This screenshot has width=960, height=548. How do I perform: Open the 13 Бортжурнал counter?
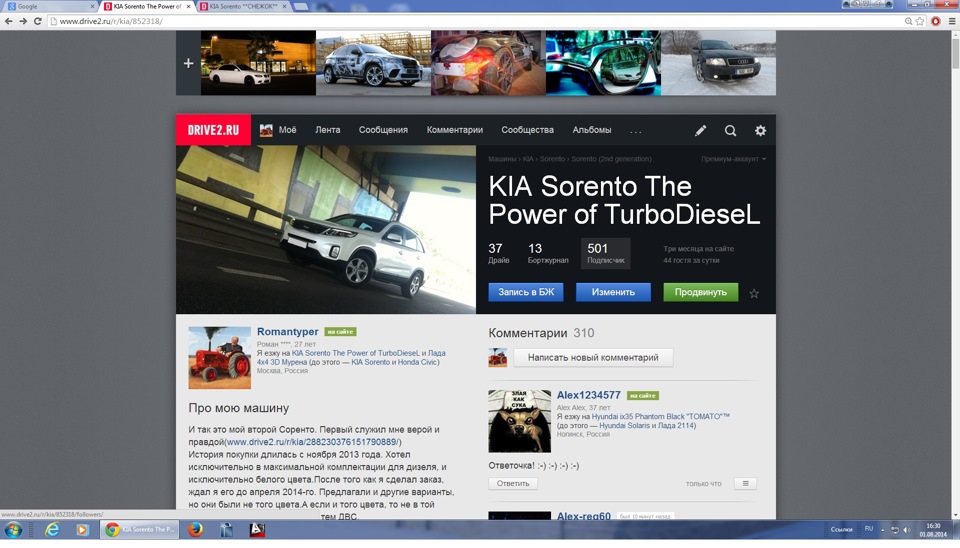[548, 253]
